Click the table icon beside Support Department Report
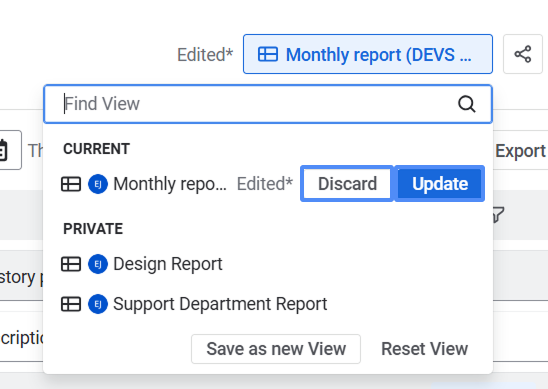The image size is (548, 389). [71, 304]
